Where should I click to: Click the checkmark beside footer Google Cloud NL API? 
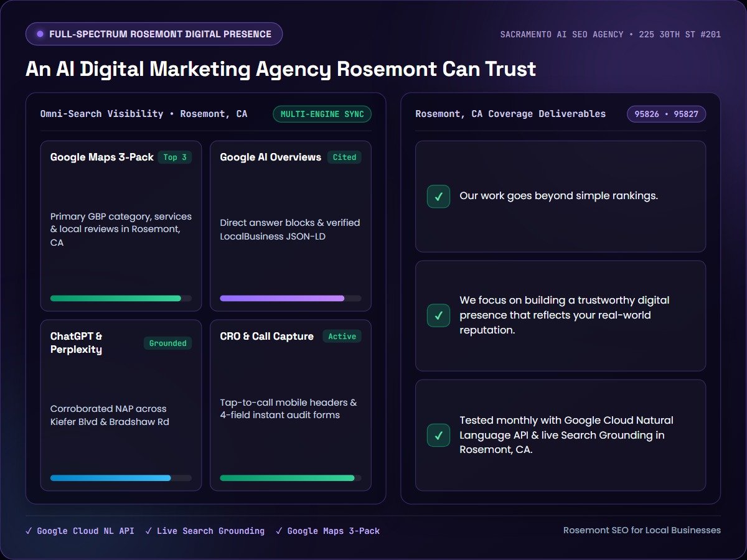(x=29, y=531)
